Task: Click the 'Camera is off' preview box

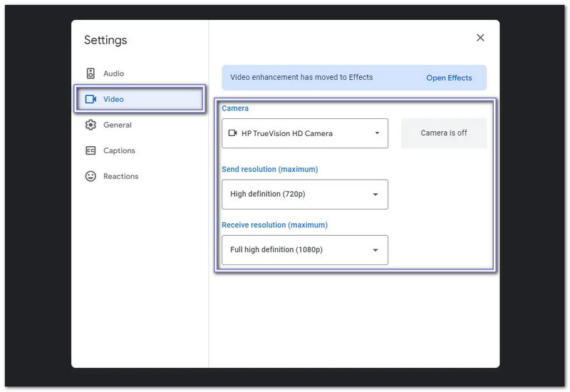Action: [444, 133]
